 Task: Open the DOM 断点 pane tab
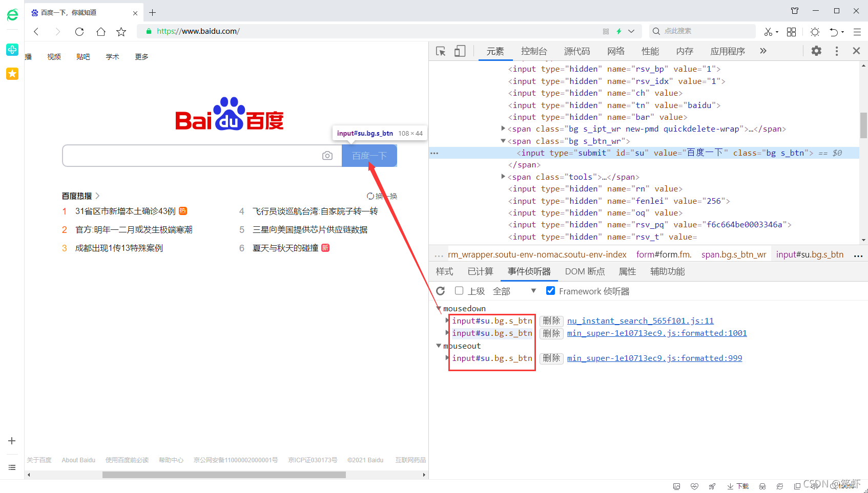pyautogui.click(x=585, y=271)
